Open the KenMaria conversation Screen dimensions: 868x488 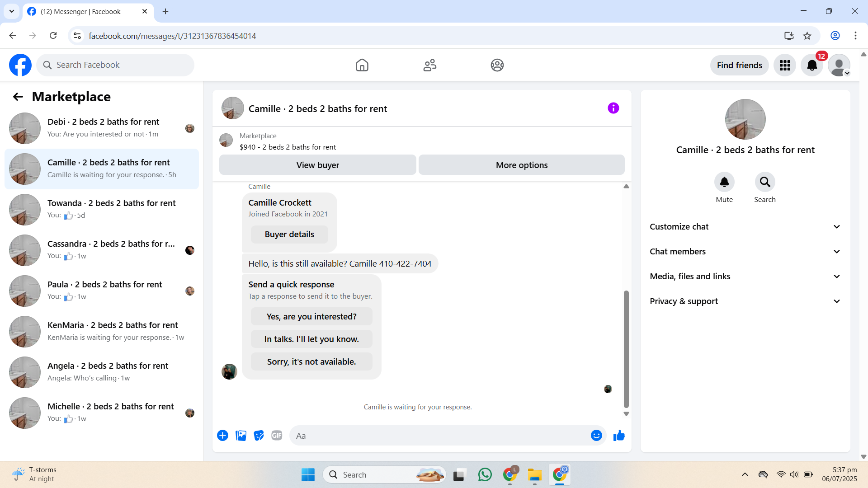click(102, 332)
